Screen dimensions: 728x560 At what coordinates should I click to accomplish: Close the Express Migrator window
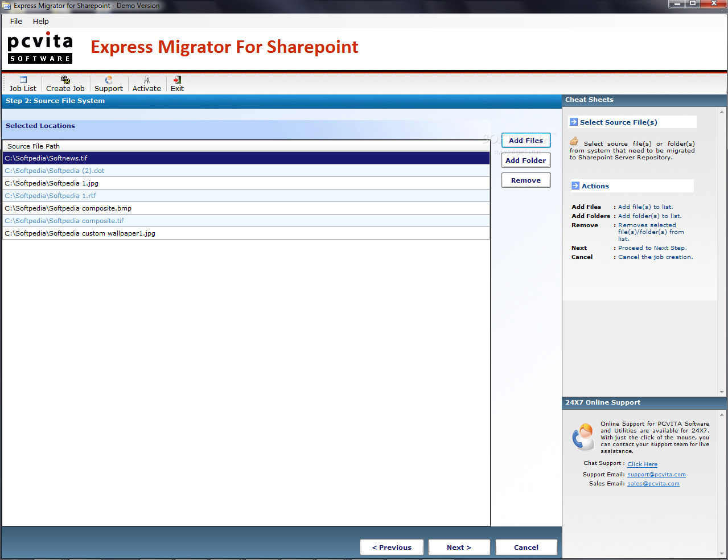coord(714,4)
